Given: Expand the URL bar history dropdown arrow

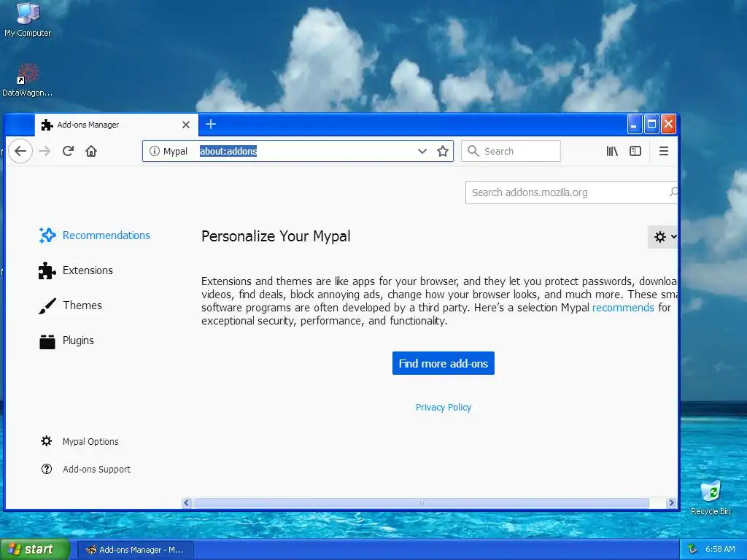Looking at the screenshot, I should click(422, 151).
